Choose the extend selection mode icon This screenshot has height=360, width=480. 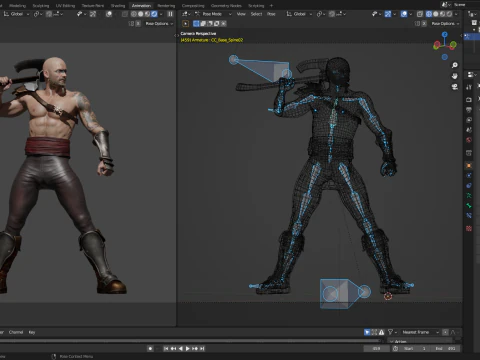click(x=203, y=24)
